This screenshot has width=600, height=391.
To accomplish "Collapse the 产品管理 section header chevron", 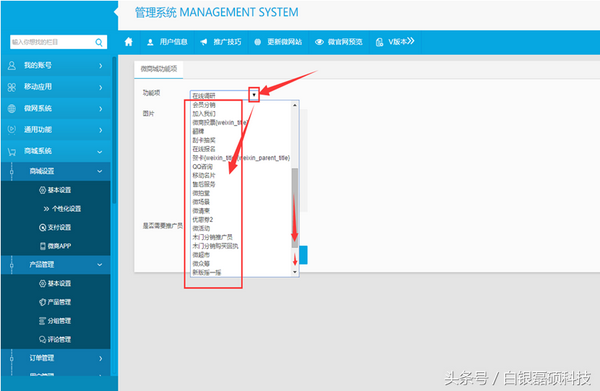I will coord(100,265).
